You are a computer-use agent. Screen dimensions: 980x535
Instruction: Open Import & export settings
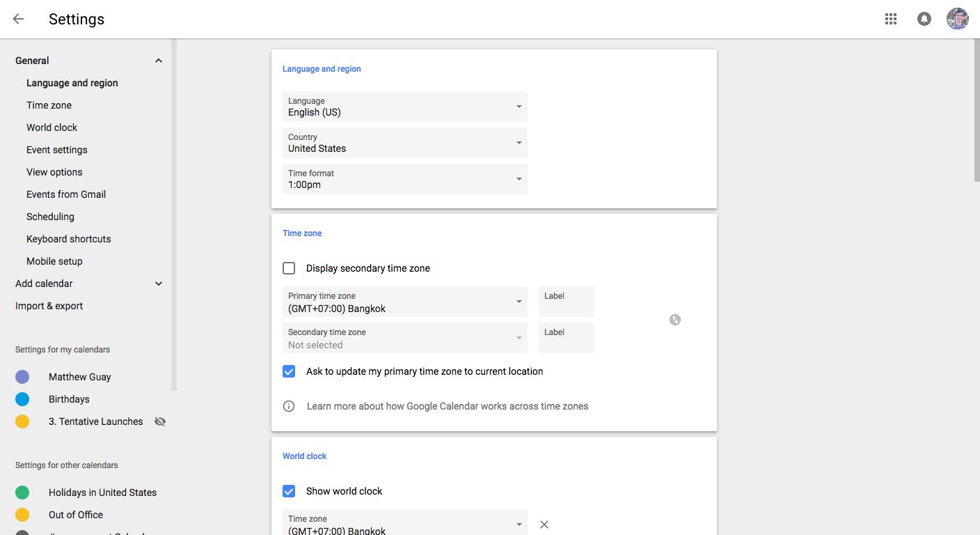pos(49,306)
